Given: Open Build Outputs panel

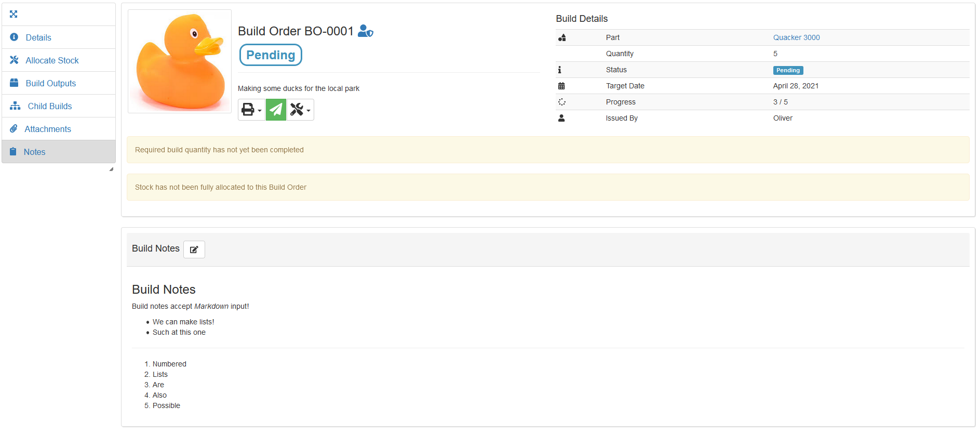Looking at the screenshot, I should pyautogui.click(x=50, y=83).
